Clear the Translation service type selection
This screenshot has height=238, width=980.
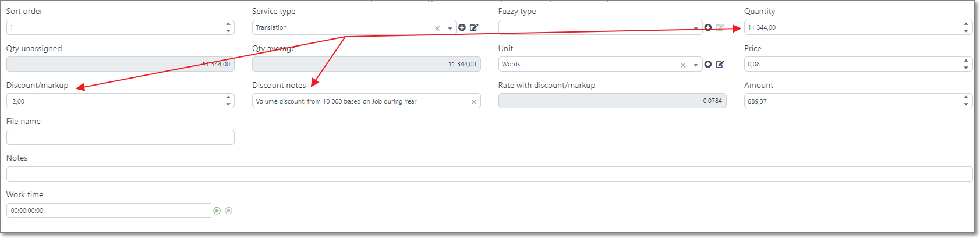tap(437, 28)
